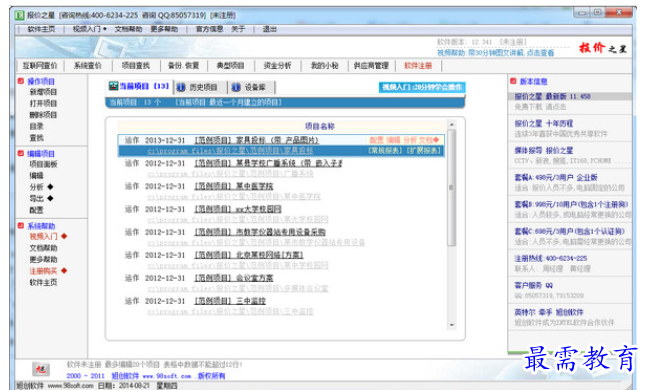646x390 pixels.
Task: Open 备份.恢复 toolbar button
Action: (183, 65)
